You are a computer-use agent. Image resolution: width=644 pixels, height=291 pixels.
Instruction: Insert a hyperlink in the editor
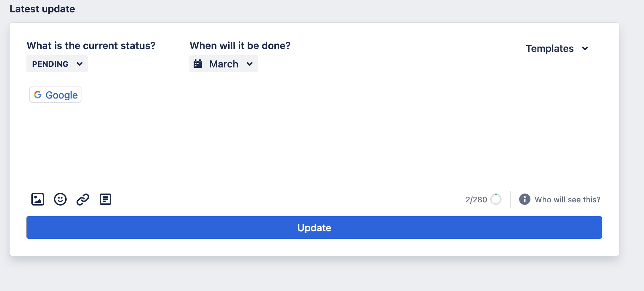tap(82, 199)
